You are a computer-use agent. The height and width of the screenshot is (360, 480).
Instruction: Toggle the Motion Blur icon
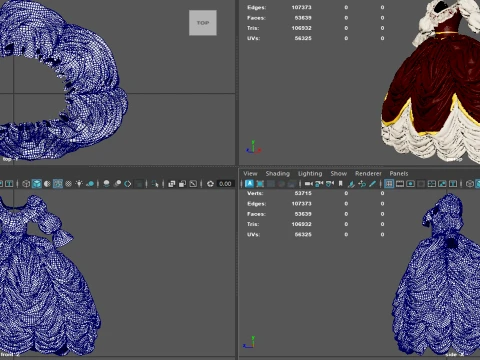(x=117, y=184)
